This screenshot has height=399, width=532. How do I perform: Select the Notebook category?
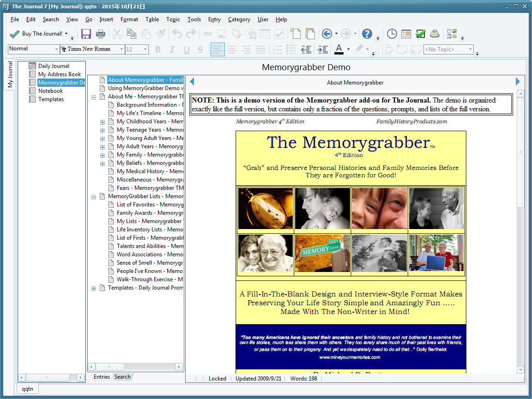50,91
